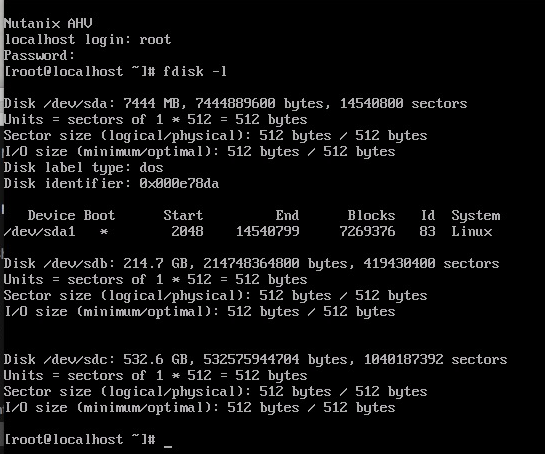The height and width of the screenshot is (454, 545).
Task: Click the 'Disk /dev/sdb: 214.7 GB' text
Action: [95, 264]
